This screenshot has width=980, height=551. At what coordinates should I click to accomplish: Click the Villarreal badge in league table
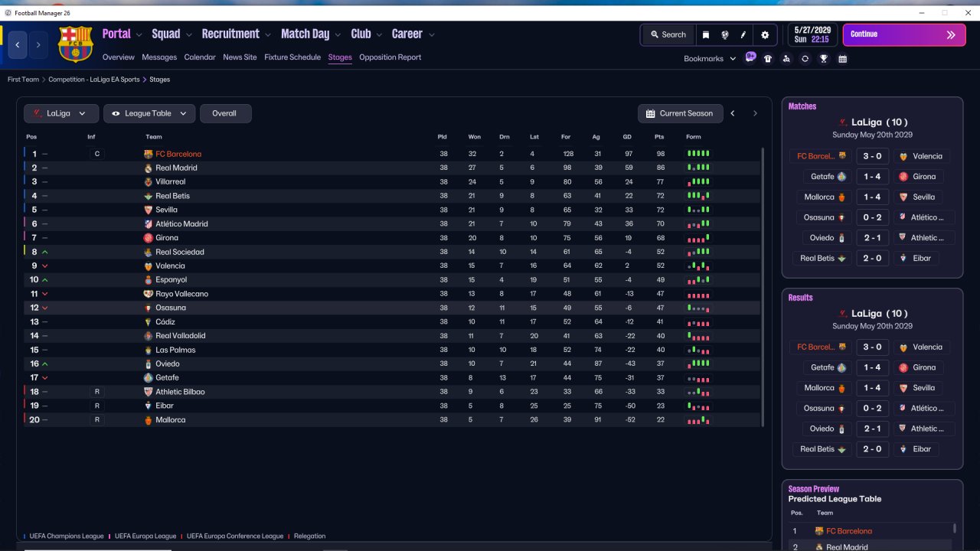(x=149, y=182)
